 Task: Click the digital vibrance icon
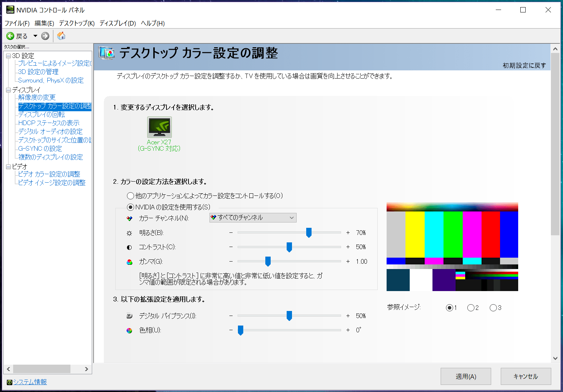click(x=129, y=316)
